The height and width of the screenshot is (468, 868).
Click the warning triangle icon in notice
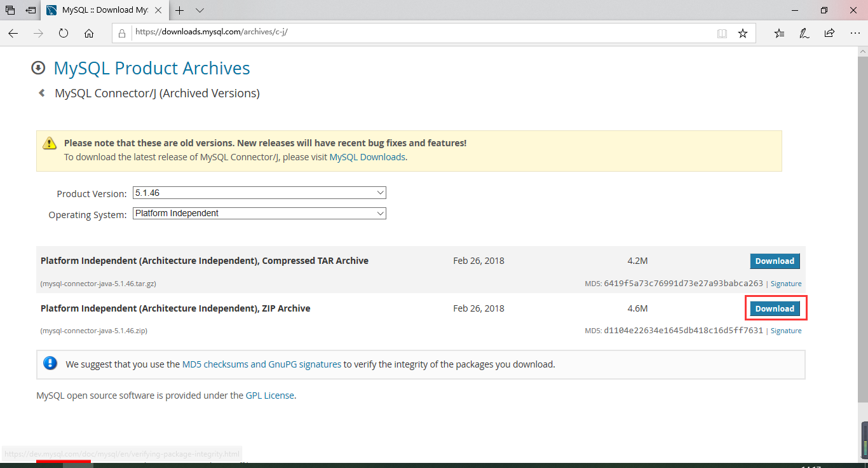pyautogui.click(x=50, y=144)
